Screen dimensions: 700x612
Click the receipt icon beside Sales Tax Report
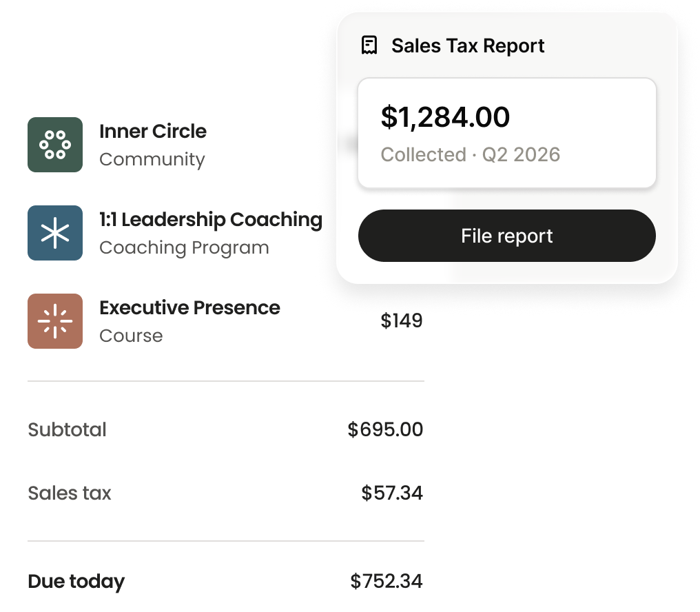pyautogui.click(x=369, y=45)
